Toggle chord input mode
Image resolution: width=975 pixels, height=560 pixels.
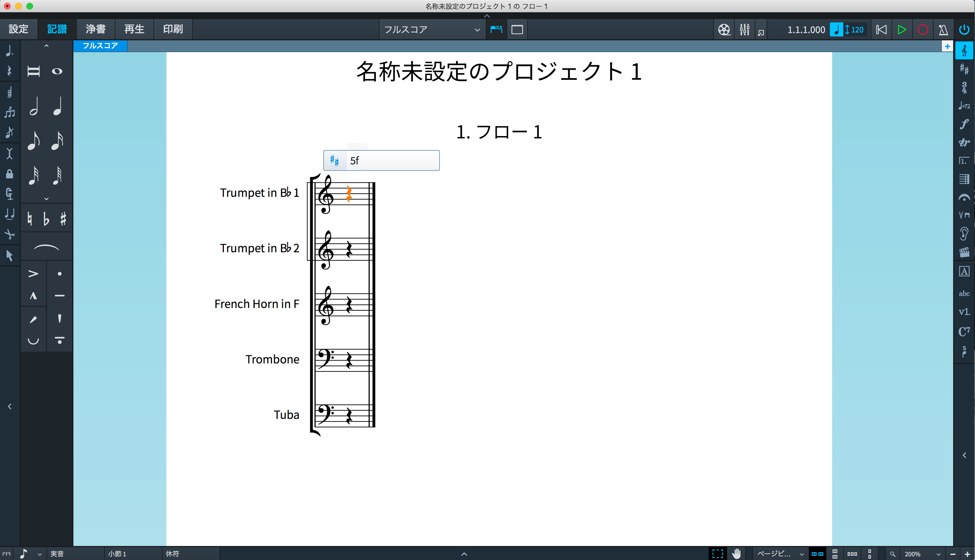10,92
